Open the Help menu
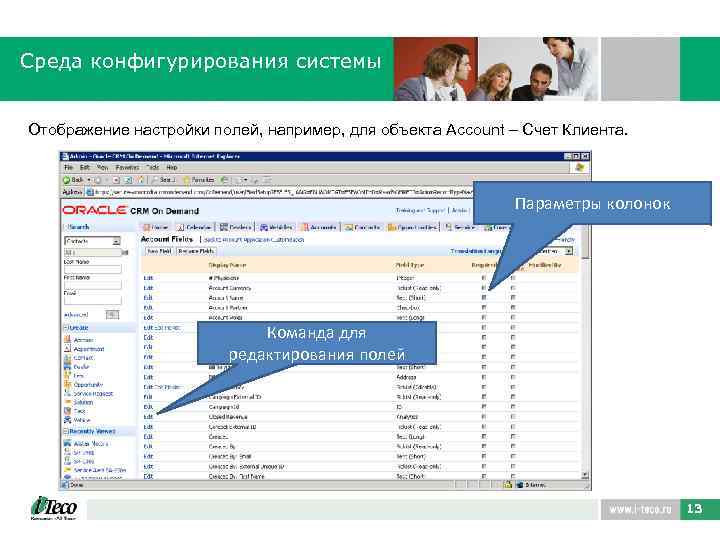 172,168
